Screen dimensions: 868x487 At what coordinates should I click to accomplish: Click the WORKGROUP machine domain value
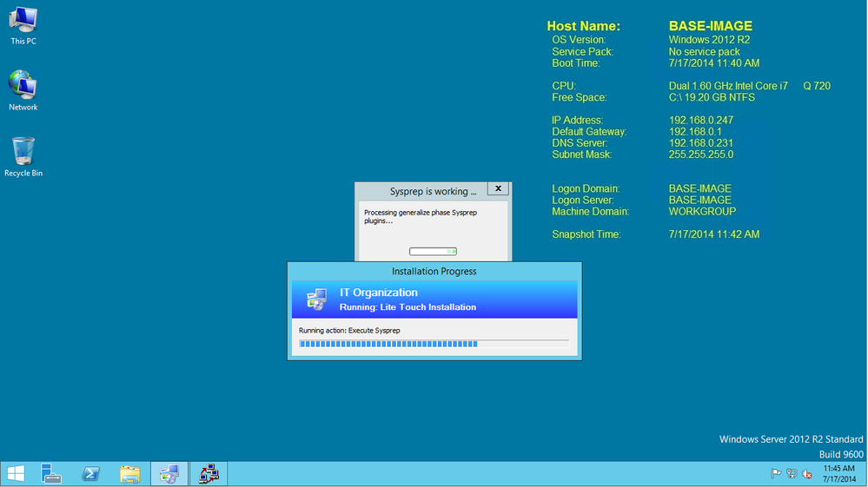[x=702, y=212]
